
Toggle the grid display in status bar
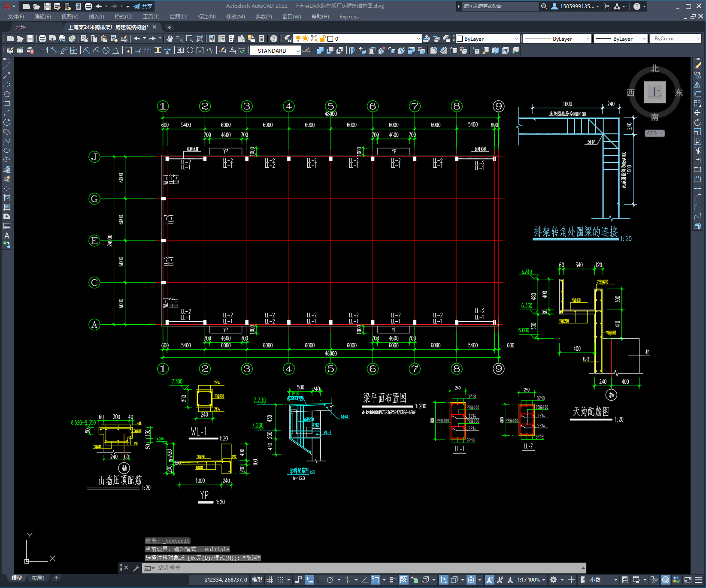coord(270,580)
